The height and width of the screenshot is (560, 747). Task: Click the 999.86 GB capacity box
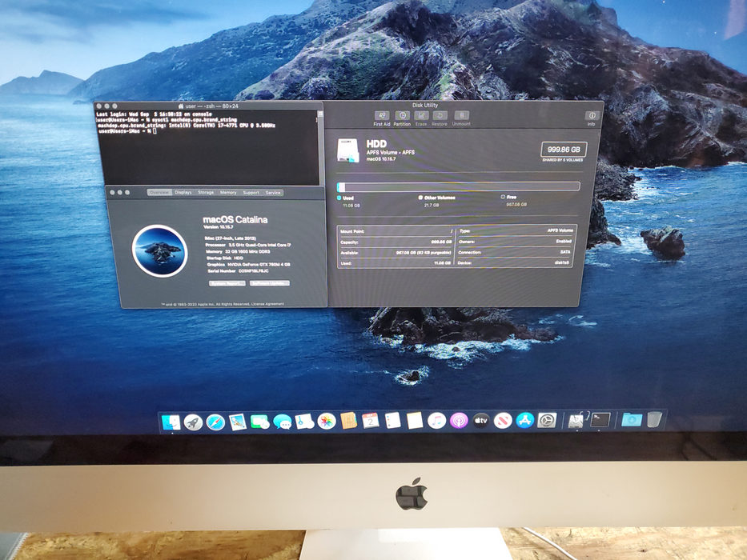(564, 150)
